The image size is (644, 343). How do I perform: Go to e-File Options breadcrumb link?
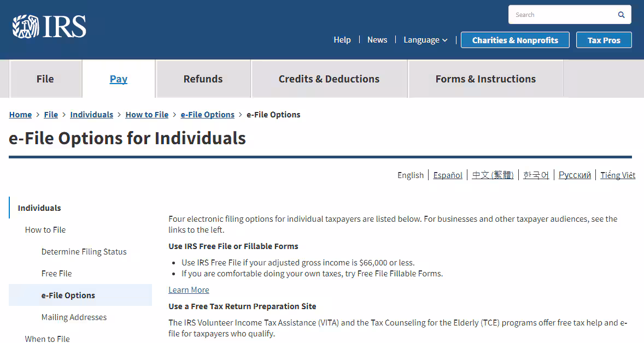coord(207,115)
